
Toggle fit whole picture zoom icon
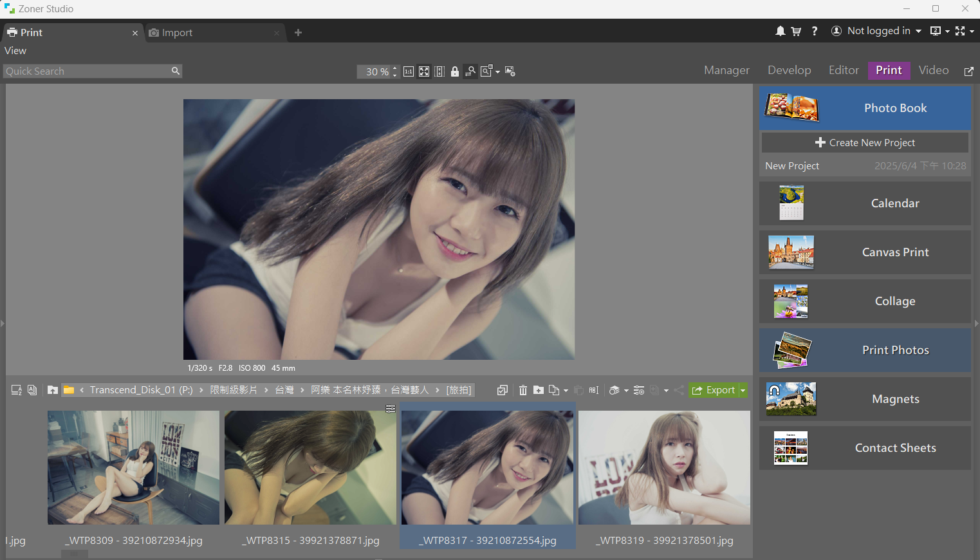point(424,71)
